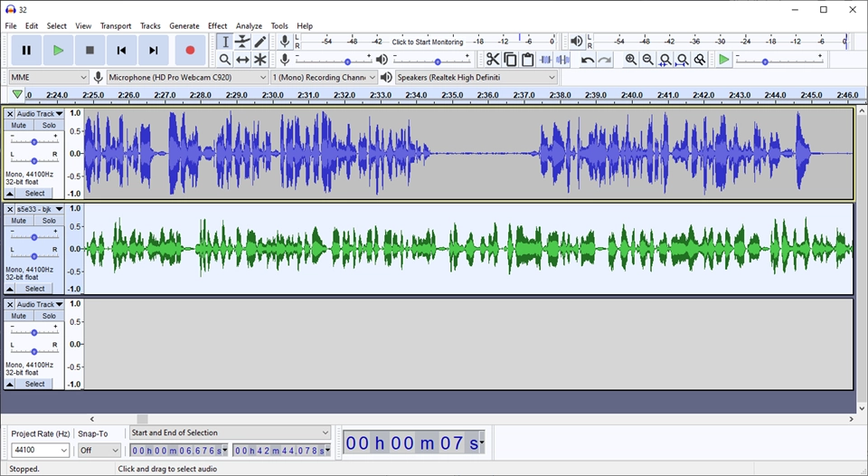Image resolution: width=868 pixels, height=476 pixels.
Task: Click the Zoom In magnifier icon
Action: [631, 60]
